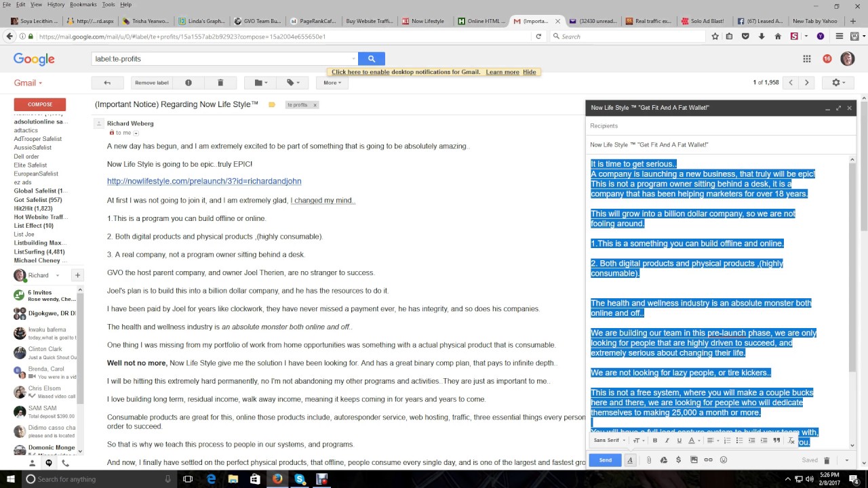868x488 pixels.
Task: Open text size dropdown in compose
Action: tap(638, 441)
